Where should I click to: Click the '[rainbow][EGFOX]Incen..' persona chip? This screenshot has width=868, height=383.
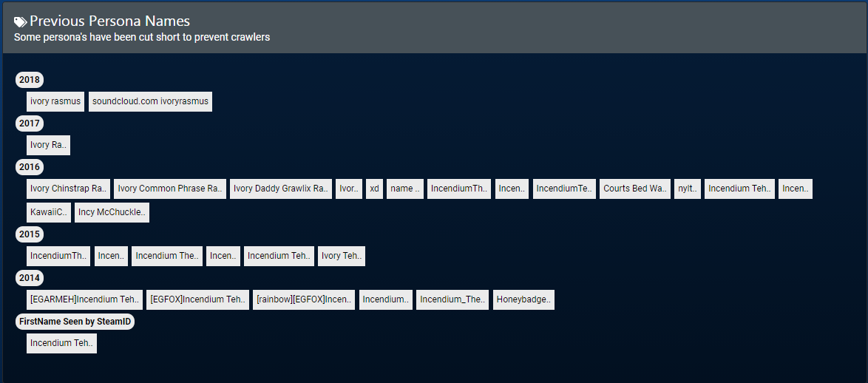click(304, 299)
